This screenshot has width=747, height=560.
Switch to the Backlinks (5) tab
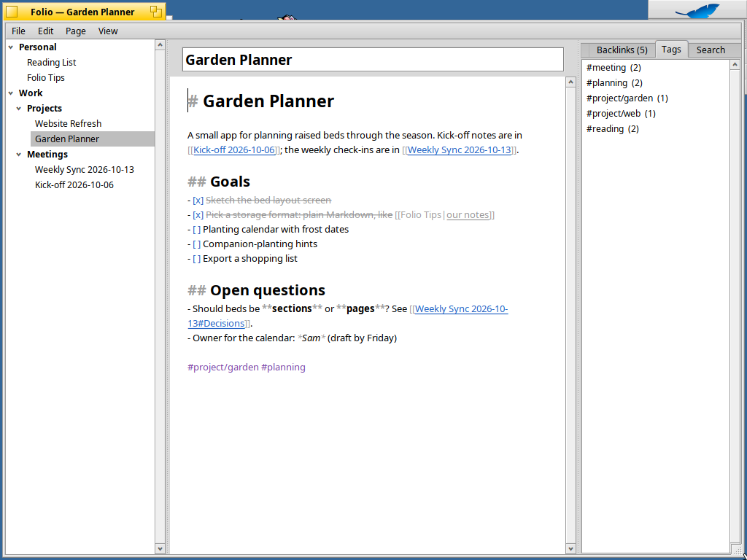(622, 50)
